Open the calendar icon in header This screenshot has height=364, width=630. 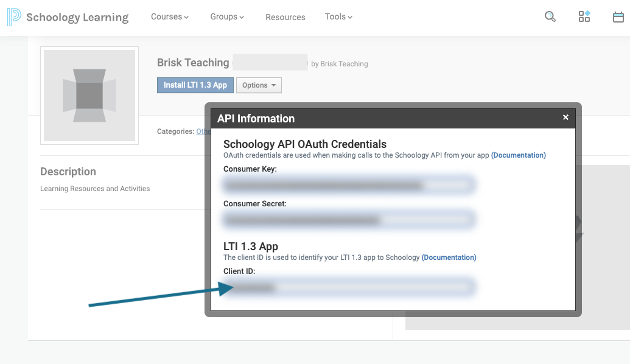pyautogui.click(x=618, y=17)
